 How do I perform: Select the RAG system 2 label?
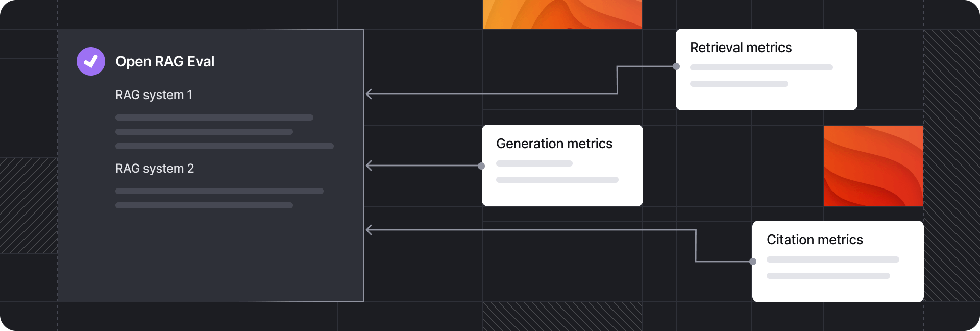click(x=155, y=169)
